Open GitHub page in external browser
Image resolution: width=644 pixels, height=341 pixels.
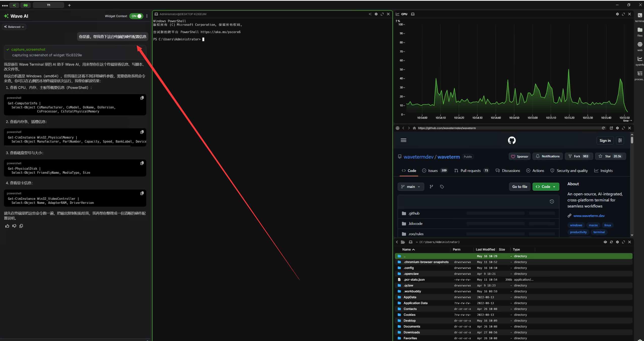tap(611, 128)
